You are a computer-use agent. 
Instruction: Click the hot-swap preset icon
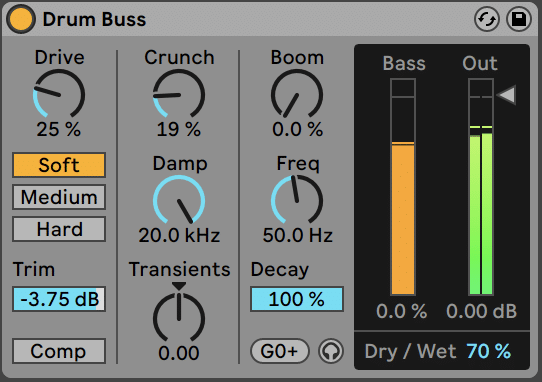pyautogui.click(x=487, y=19)
